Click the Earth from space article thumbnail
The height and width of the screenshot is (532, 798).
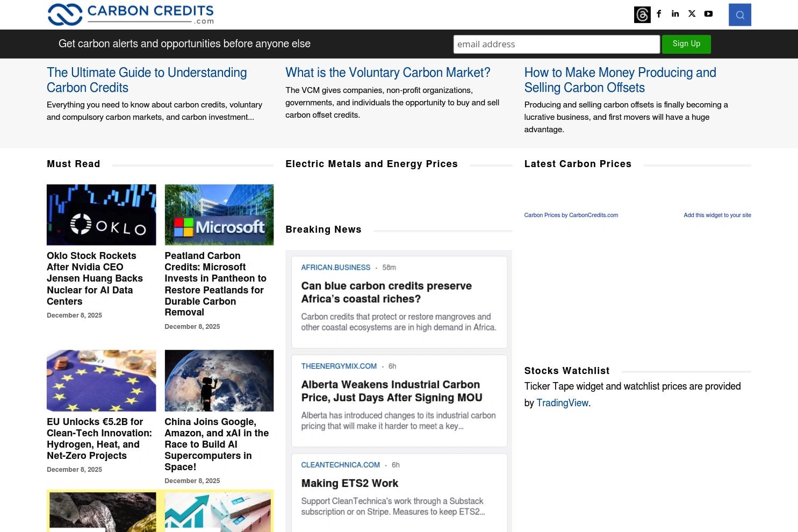(x=219, y=380)
